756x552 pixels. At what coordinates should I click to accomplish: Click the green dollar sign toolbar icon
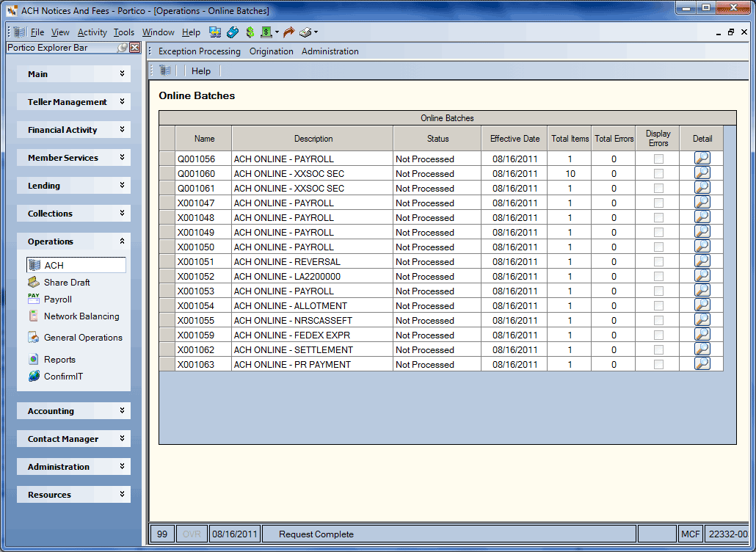250,32
